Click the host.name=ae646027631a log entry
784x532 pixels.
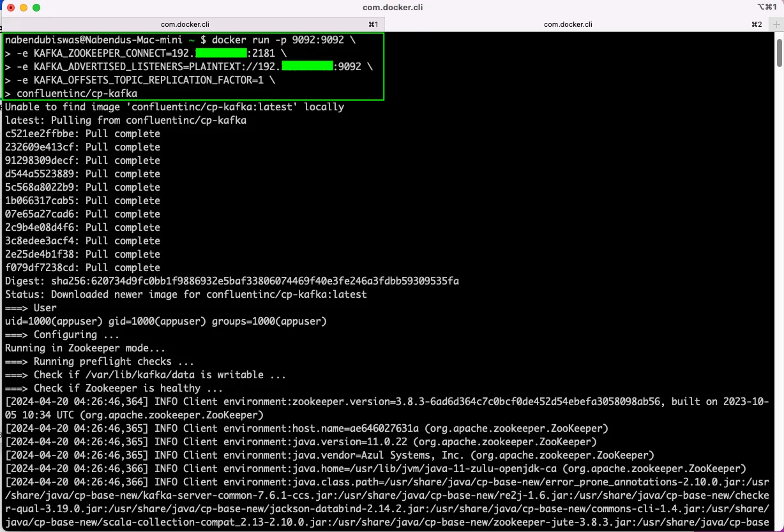[x=306, y=428]
